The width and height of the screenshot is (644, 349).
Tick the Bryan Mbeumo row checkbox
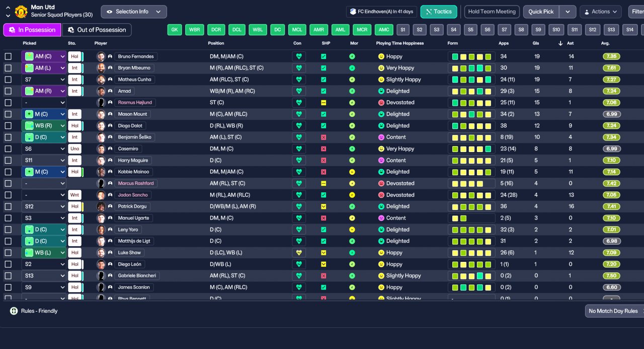(x=8, y=68)
